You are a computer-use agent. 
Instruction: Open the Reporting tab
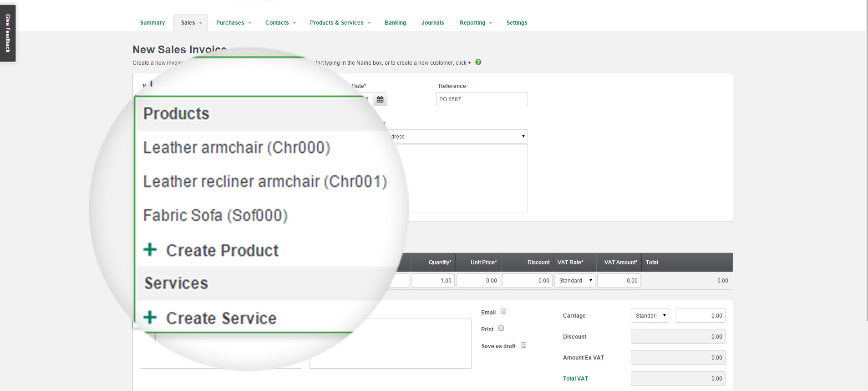pyautogui.click(x=472, y=23)
